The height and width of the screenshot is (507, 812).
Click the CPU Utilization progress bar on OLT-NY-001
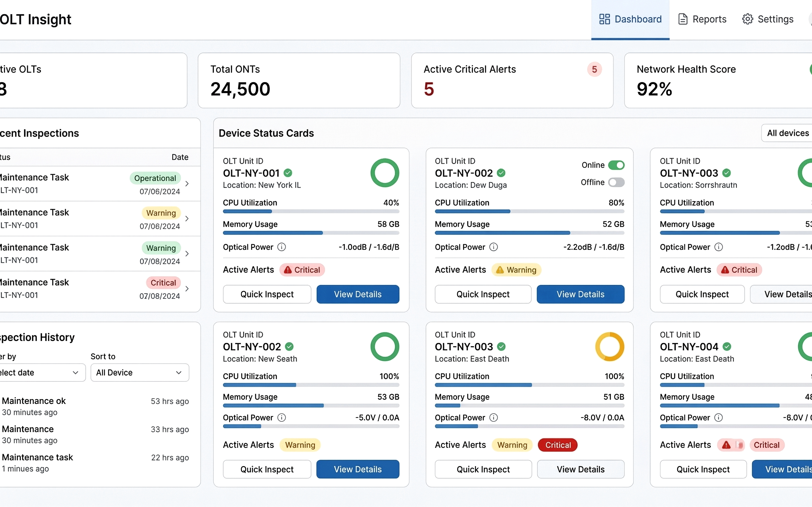[x=311, y=211]
